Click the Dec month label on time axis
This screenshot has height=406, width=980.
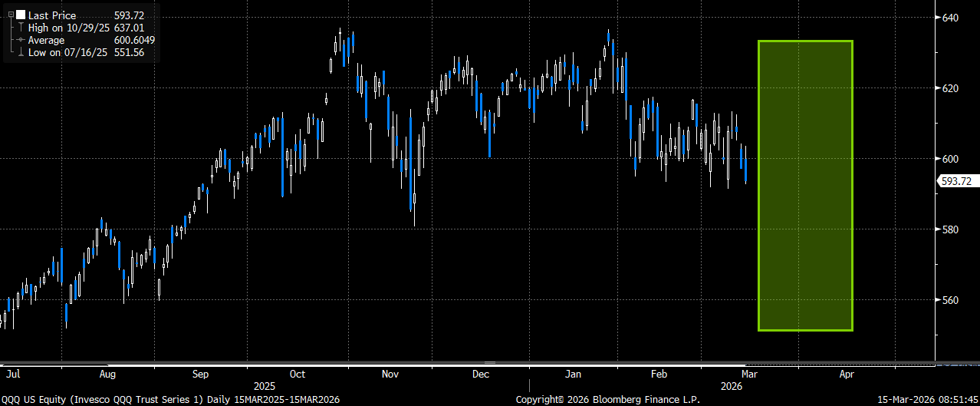pos(481,375)
